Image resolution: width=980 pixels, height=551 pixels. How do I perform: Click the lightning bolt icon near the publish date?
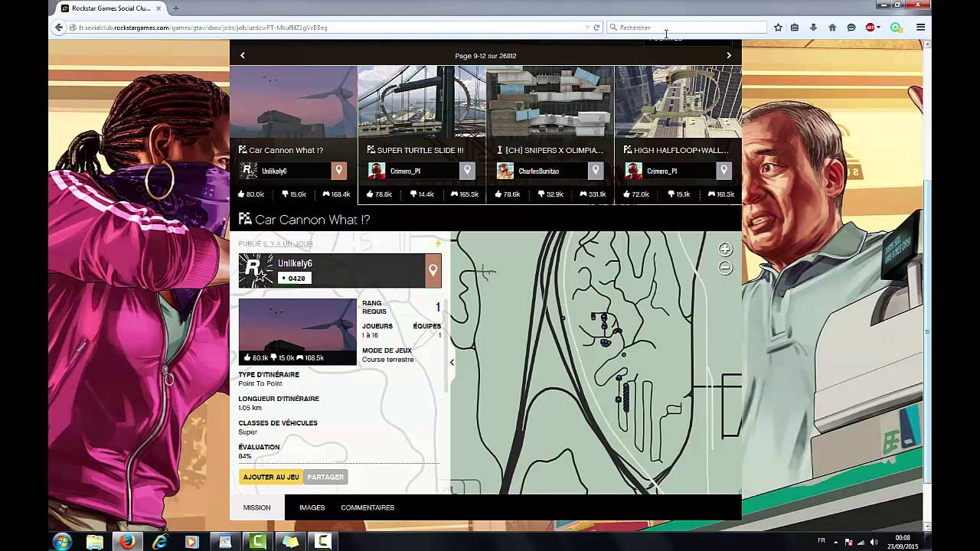coord(438,243)
